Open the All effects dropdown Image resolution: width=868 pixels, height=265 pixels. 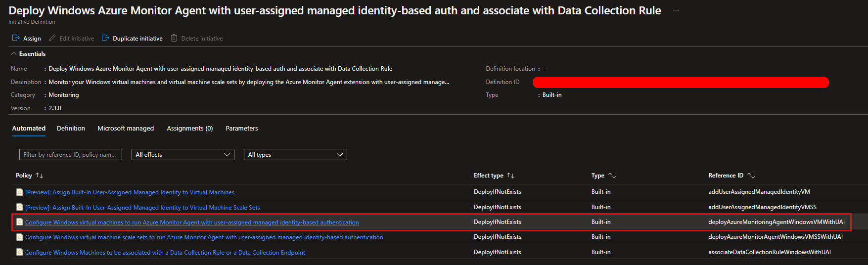point(183,155)
